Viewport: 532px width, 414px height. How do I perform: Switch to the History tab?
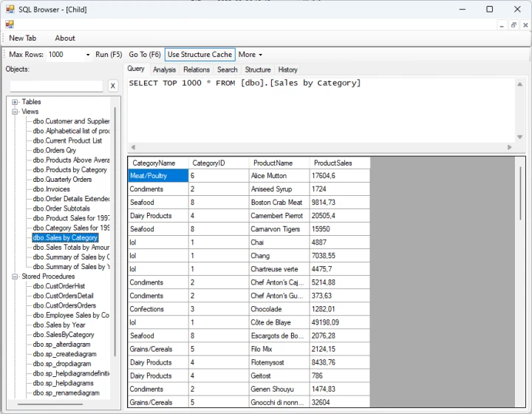(x=287, y=69)
